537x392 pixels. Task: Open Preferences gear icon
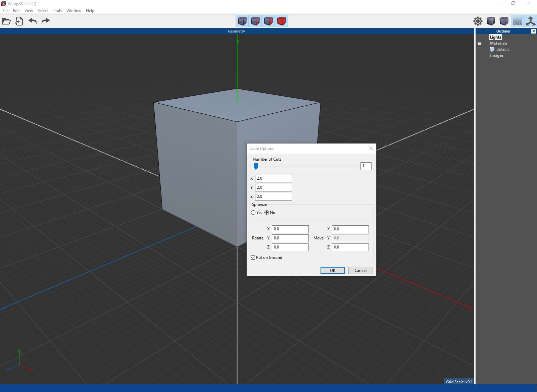pyautogui.click(x=478, y=21)
